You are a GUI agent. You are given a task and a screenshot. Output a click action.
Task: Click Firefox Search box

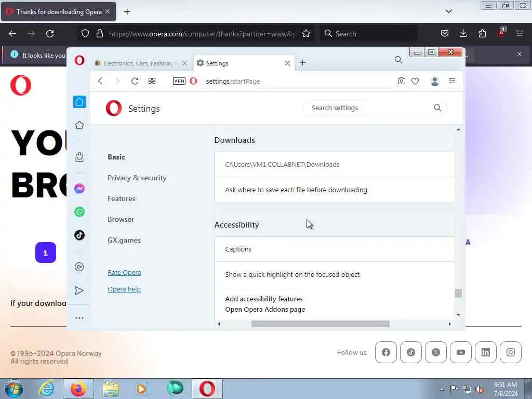369,34
